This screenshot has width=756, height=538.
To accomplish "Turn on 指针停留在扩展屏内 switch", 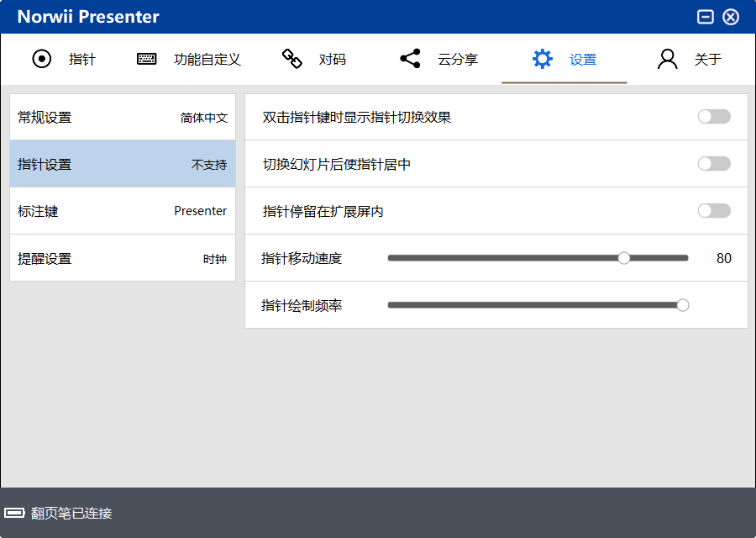I will tap(713, 211).
